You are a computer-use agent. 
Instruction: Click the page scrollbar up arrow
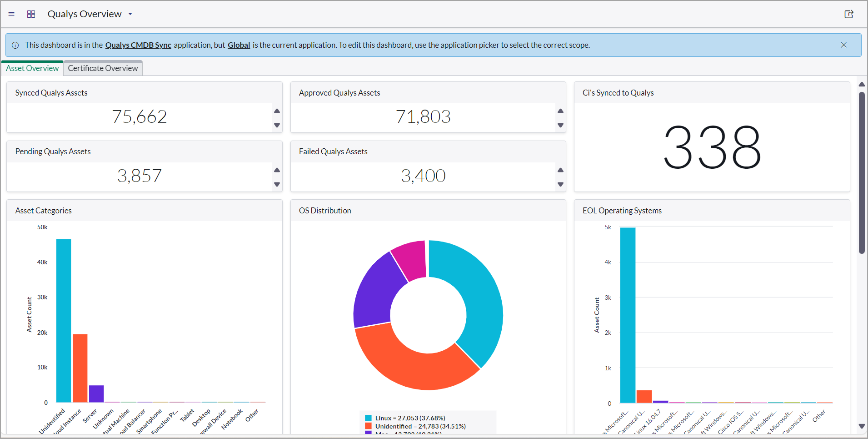pyautogui.click(x=862, y=84)
